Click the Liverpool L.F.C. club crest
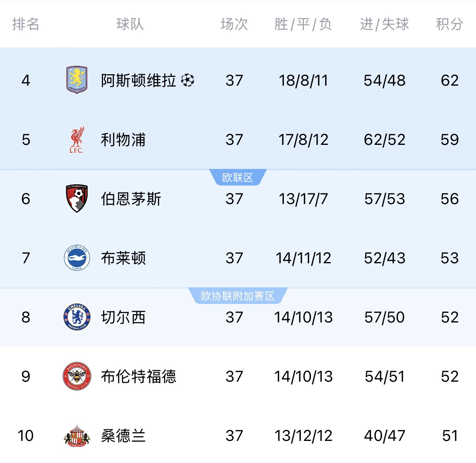The width and height of the screenshot is (476, 463). point(77,140)
